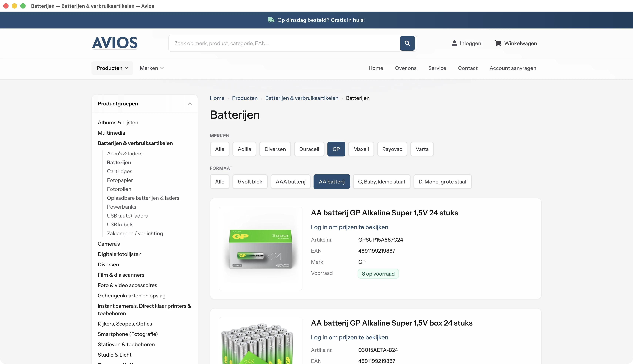Click the GP Super 24-pack product image

(261, 249)
